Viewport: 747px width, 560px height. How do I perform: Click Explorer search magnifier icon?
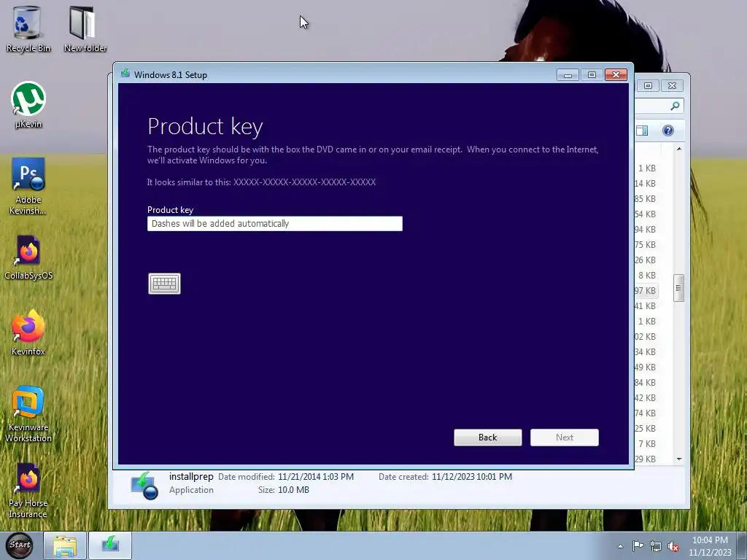point(675,106)
